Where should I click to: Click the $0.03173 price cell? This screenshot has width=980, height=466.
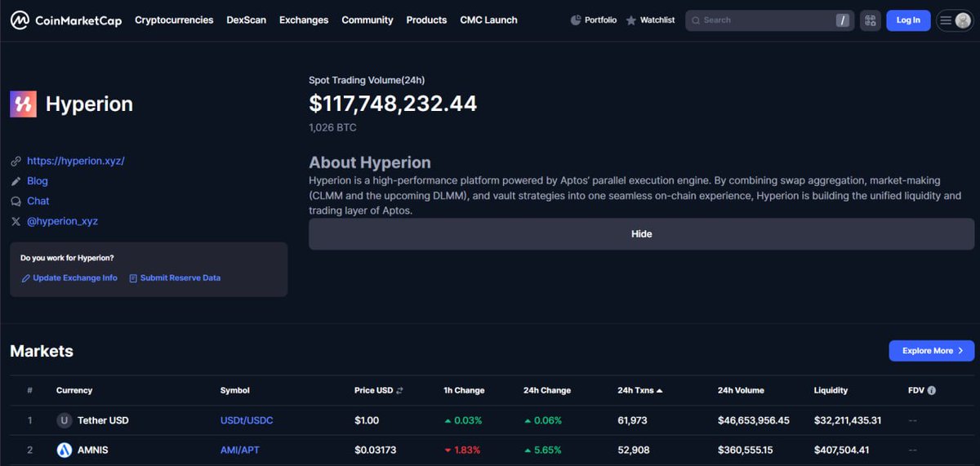[376, 450]
